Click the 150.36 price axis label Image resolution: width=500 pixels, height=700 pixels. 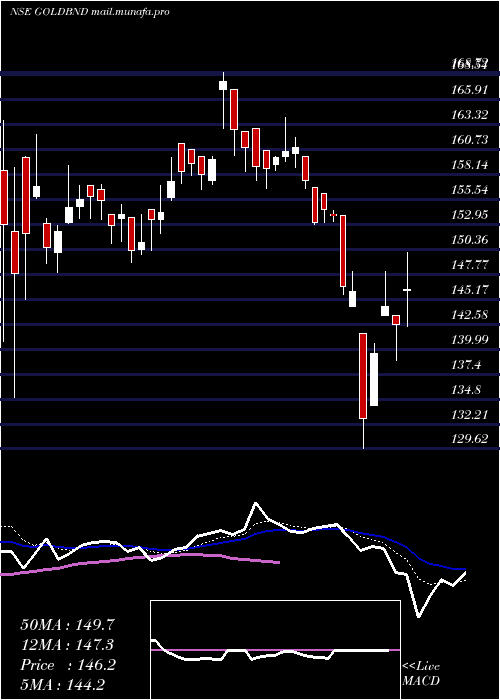point(469,240)
